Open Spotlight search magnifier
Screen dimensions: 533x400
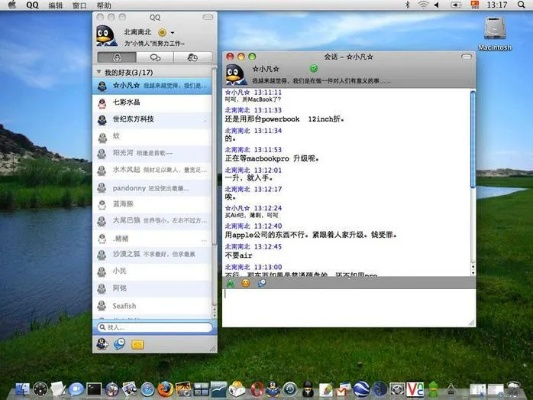point(521,5)
